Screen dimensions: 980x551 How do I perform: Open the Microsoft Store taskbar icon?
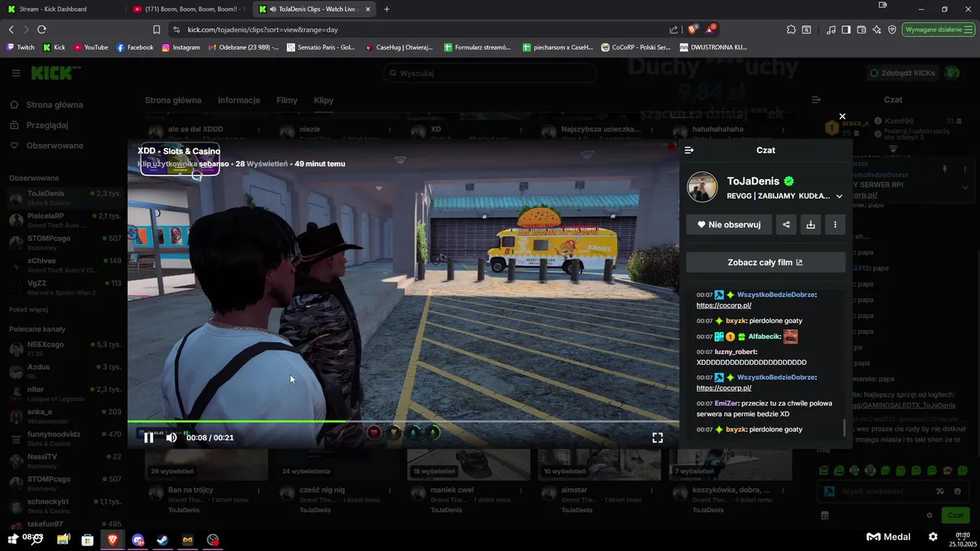click(87, 540)
